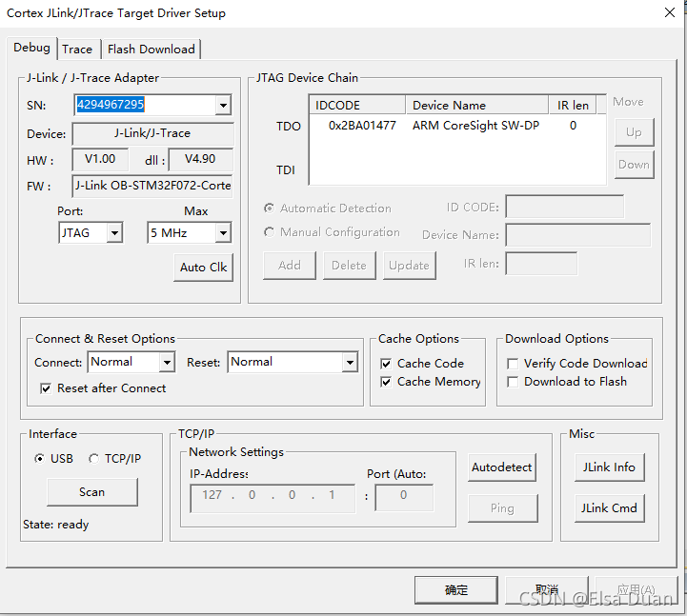Click the 0x2BA01477 IDCODE cell

click(362, 126)
